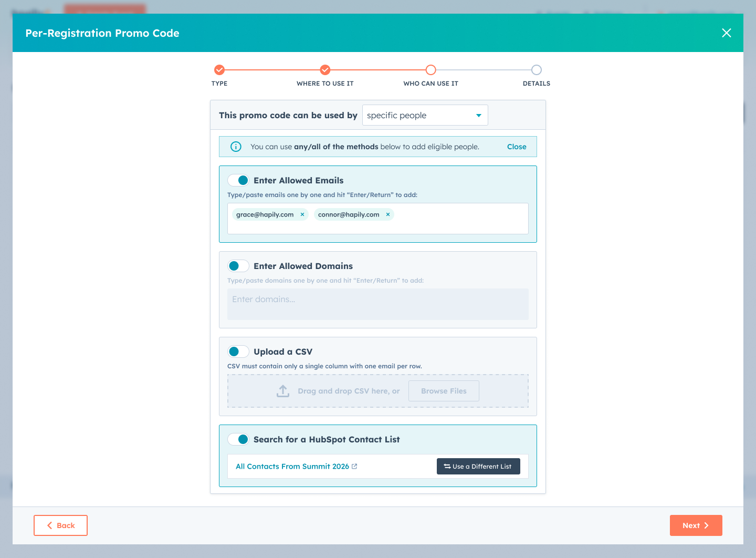This screenshot has width=756, height=558.
Task: Disable Search for a HubSpot Contact List
Action: (x=238, y=439)
